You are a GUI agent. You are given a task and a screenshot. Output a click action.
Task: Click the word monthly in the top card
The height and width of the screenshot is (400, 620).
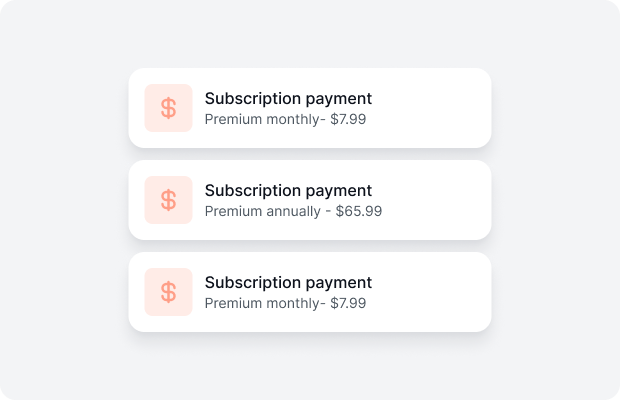(x=292, y=119)
